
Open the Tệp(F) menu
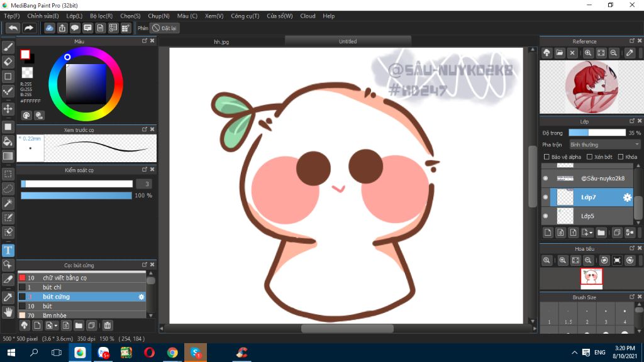point(12,16)
